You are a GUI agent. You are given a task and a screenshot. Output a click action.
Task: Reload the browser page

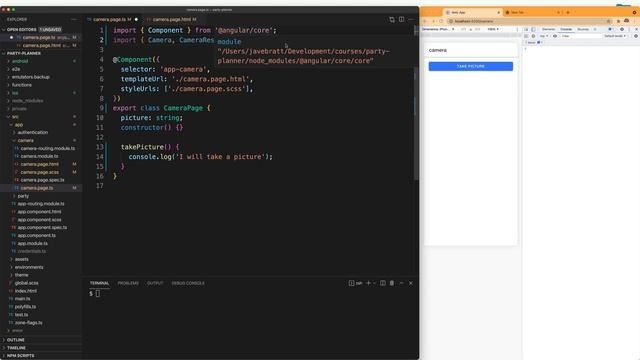coord(441,21)
